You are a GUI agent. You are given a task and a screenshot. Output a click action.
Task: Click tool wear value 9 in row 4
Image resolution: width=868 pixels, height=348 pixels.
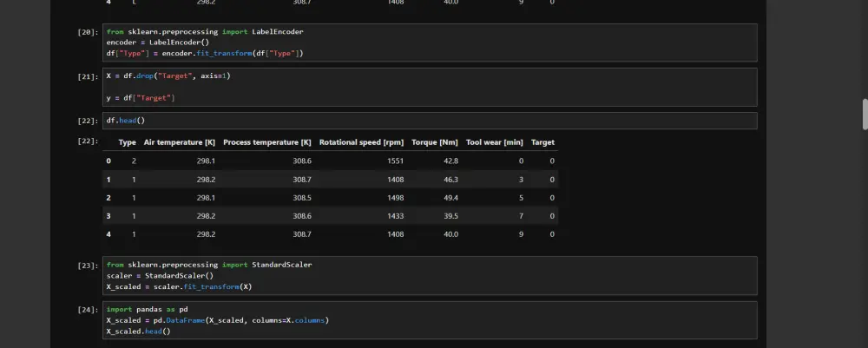click(x=521, y=234)
